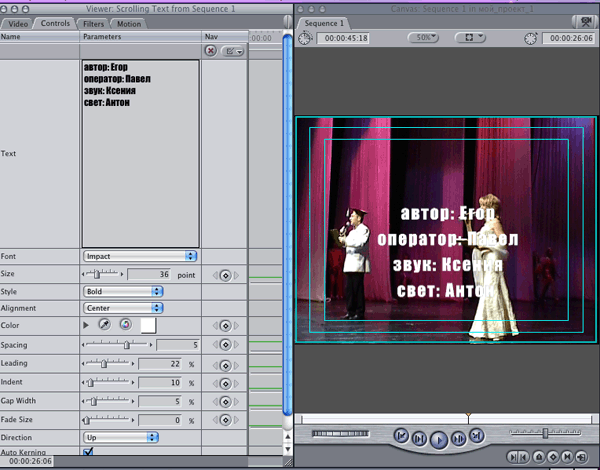Add a keyframe for Gap Width parameter
Image resolution: width=600 pixels, height=470 pixels.
pyautogui.click(x=225, y=401)
